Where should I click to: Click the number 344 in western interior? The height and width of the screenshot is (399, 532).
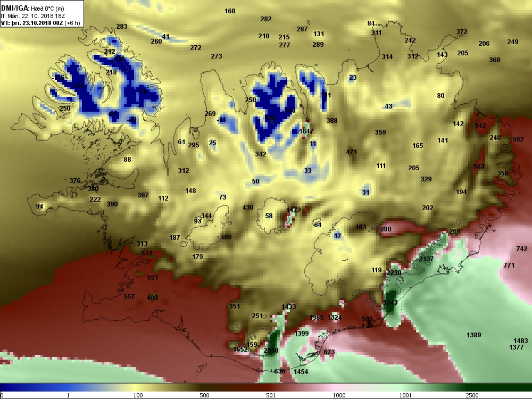pyautogui.click(x=206, y=216)
